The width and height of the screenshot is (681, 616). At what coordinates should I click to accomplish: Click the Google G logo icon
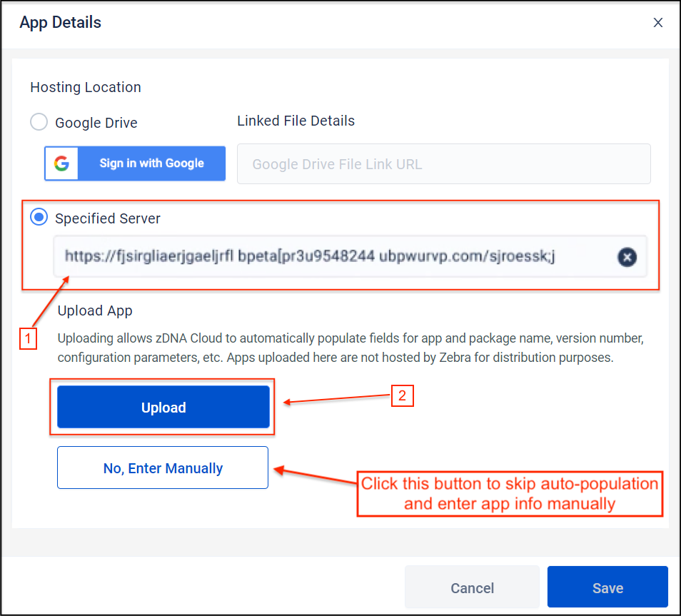(62, 164)
